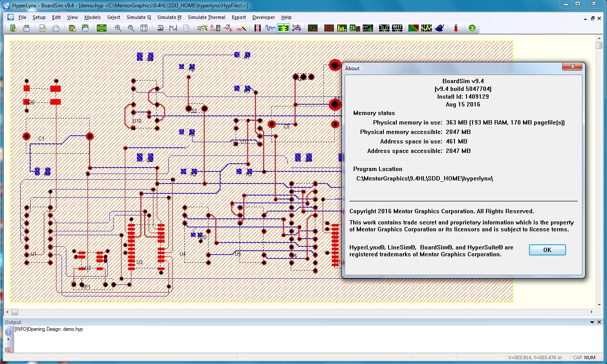Open the Models menu

click(93, 17)
